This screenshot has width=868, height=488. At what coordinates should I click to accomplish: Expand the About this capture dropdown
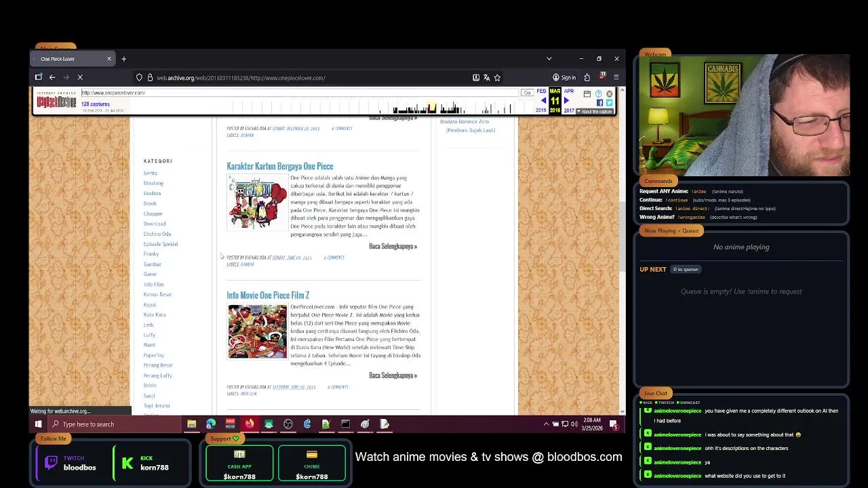(596, 112)
